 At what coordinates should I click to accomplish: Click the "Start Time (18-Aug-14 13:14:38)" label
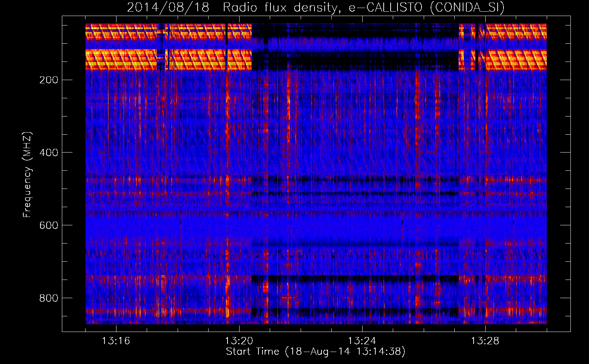click(316, 352)
